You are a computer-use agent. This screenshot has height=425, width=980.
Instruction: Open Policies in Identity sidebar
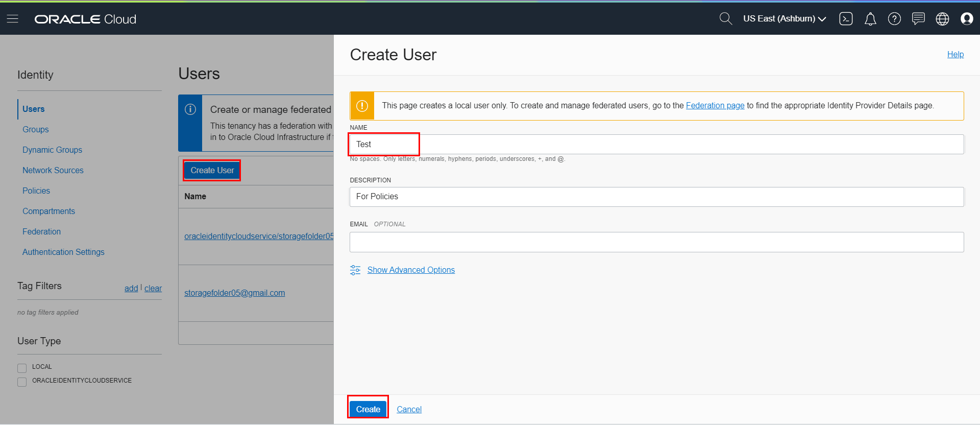tap(36, 191)
